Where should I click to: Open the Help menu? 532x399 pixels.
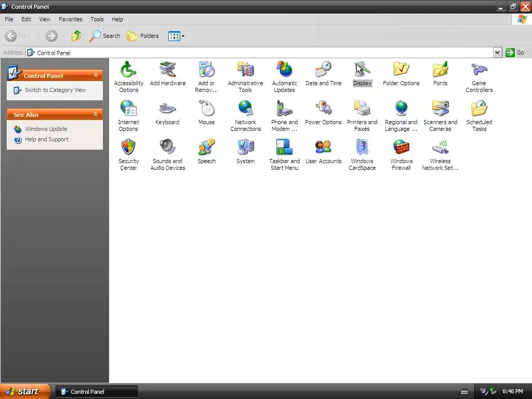117,19
